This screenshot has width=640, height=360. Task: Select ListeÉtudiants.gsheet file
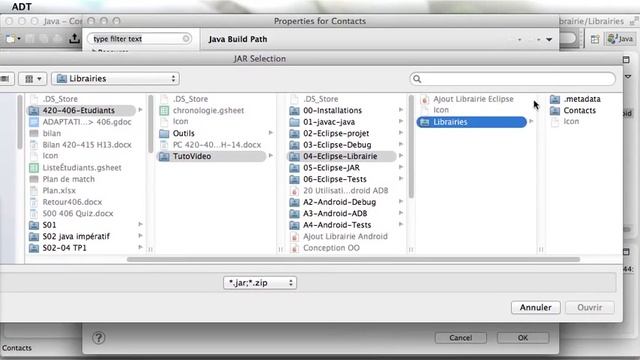coord(81,167)
